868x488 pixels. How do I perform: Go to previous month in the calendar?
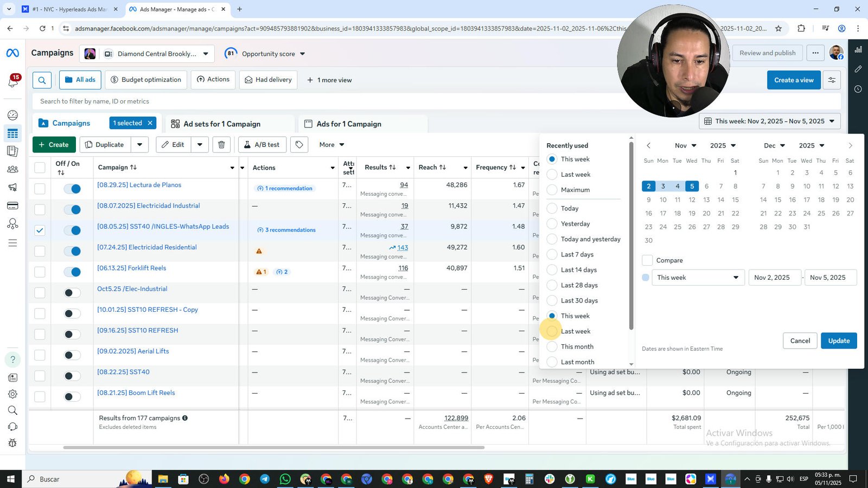pos(648,145)
